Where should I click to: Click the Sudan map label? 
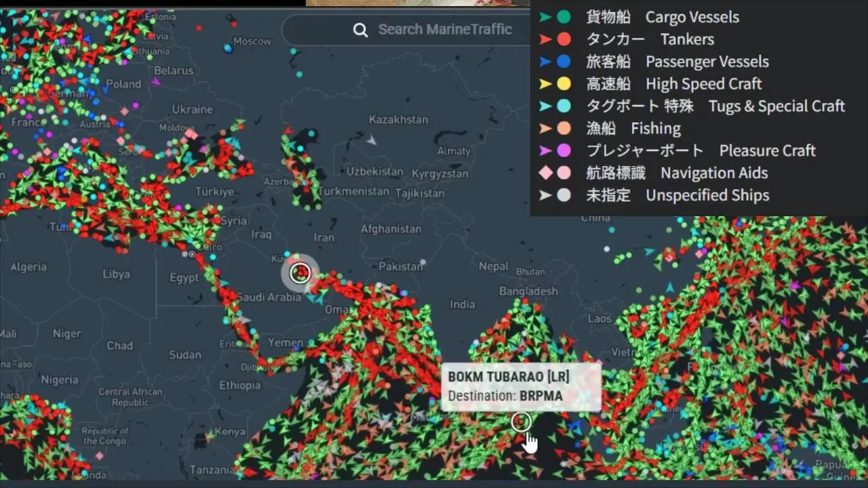pyautogui.click(x=185, y=354)
